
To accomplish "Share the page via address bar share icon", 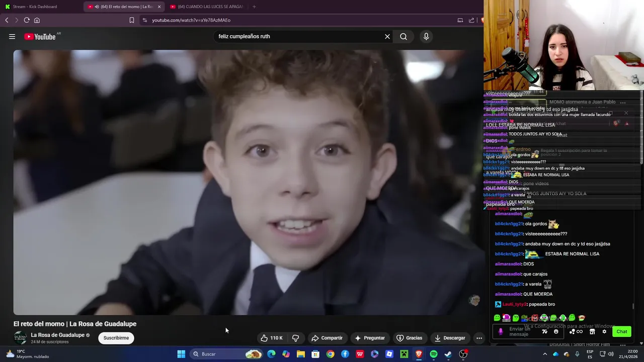I will [471, 20].
